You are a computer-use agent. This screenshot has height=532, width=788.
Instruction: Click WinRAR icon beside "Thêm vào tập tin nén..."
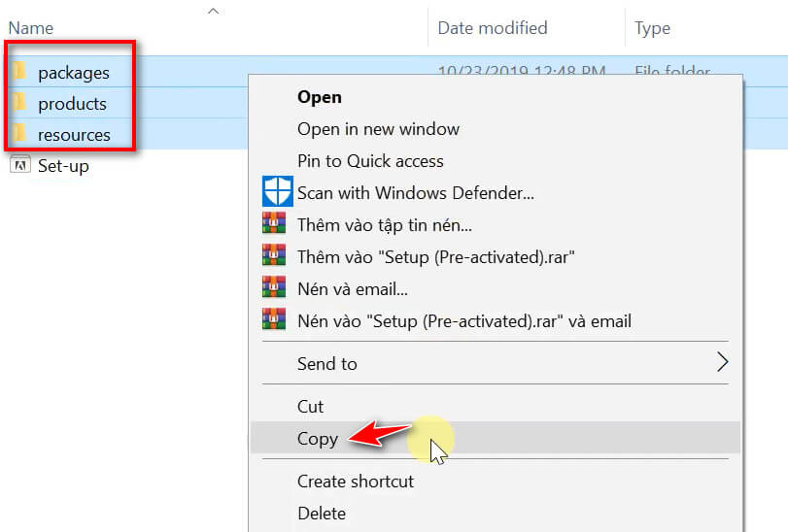[274, 224]
